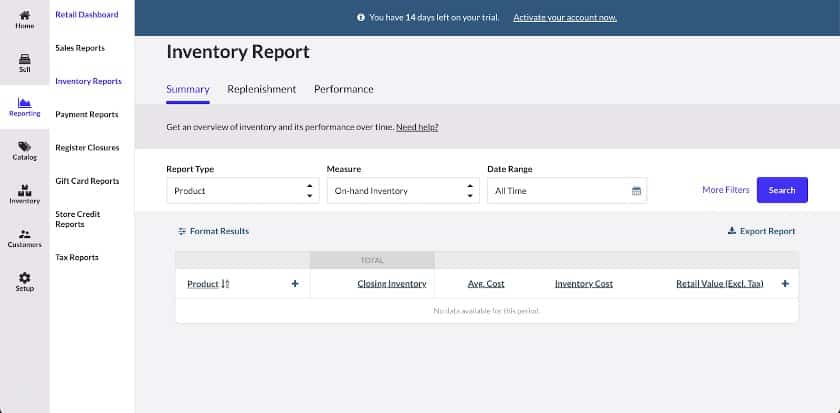Open the Setup gear icon

click(x=25, y=277)
